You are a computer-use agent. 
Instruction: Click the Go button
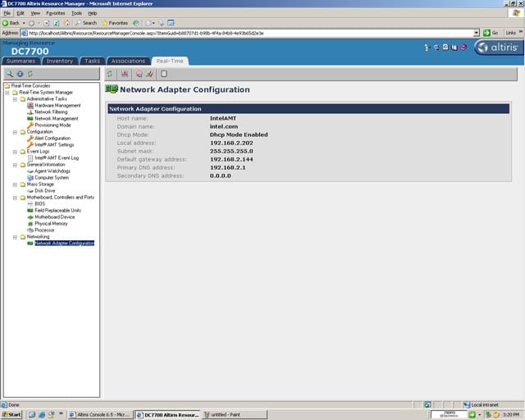click(x=491, y=33)
